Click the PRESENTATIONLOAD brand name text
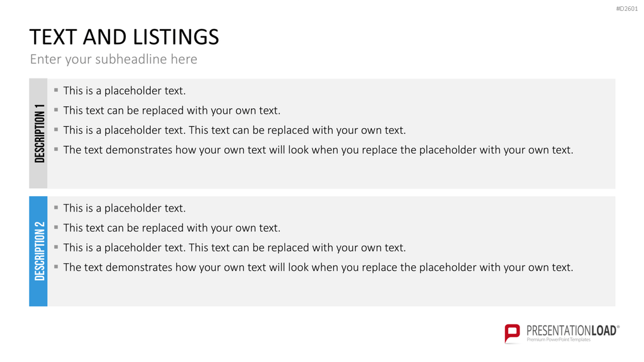 point(572,331)
